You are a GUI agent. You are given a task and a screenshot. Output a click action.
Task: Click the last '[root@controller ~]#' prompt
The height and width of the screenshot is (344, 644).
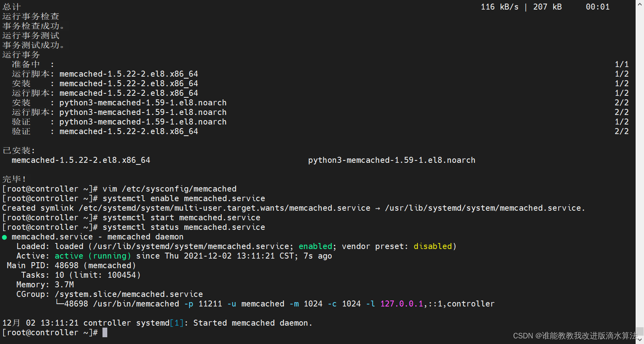(50, 332)
